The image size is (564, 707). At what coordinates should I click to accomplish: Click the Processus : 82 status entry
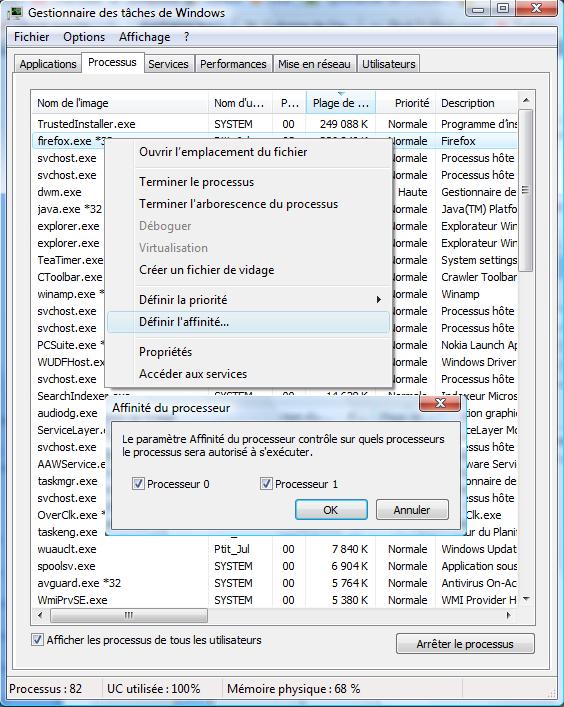click(x=46, y=689)
